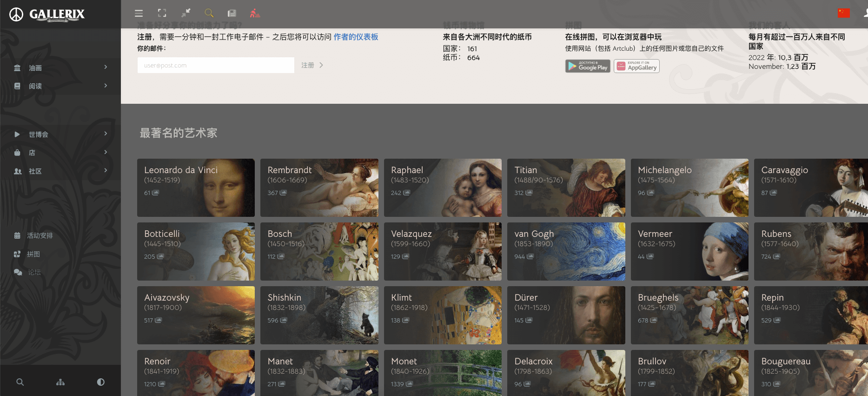
Task: Click the 注册 register button
Action: [x=312, y=65]
